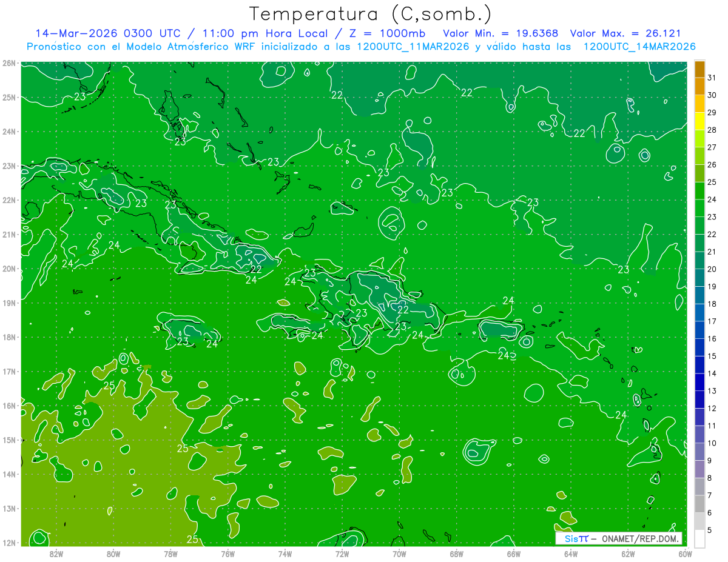Click the legend number 29
The width and height of the screenshot is (728, 562).
712,113
